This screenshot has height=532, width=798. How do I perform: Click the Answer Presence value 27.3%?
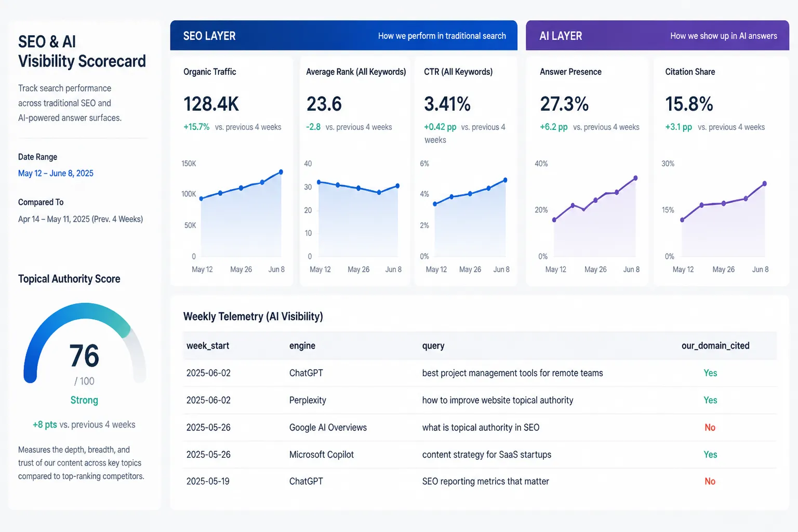tap(564, 104)
